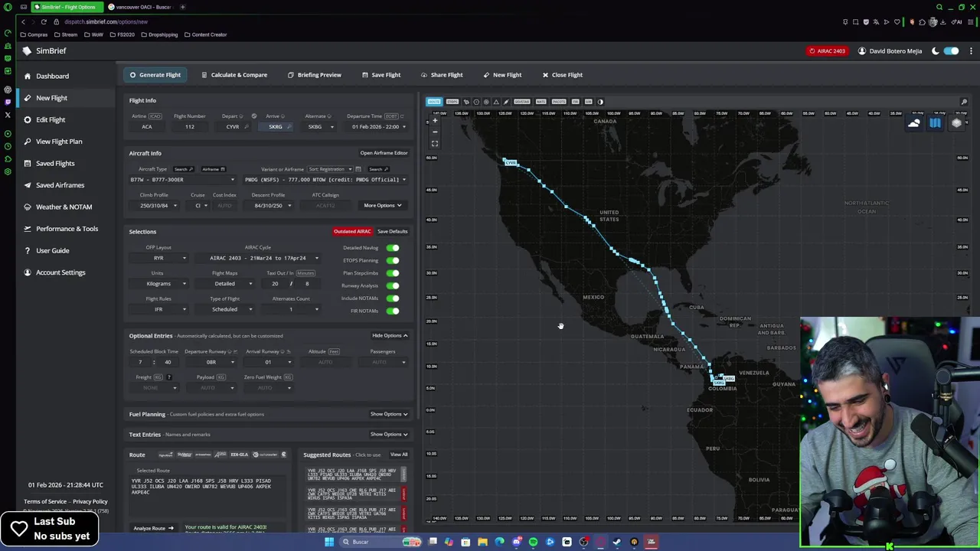The image size is (980, 551).
Task: Open the Briefing Preview
Action: (x=315, y=75)
